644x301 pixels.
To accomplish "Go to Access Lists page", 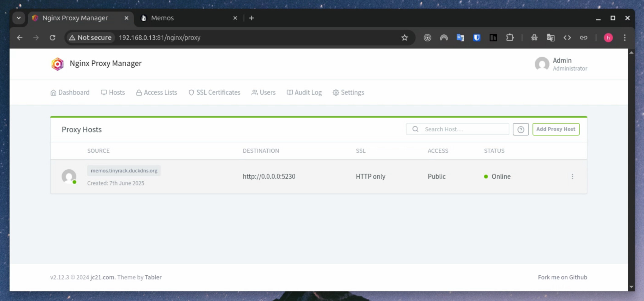I will (x=157, y=92).
